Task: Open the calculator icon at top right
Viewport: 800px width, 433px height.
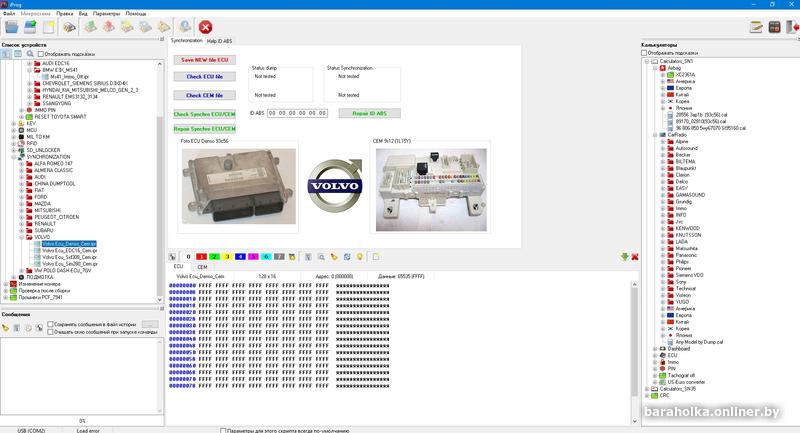Action: click(773, 27)
